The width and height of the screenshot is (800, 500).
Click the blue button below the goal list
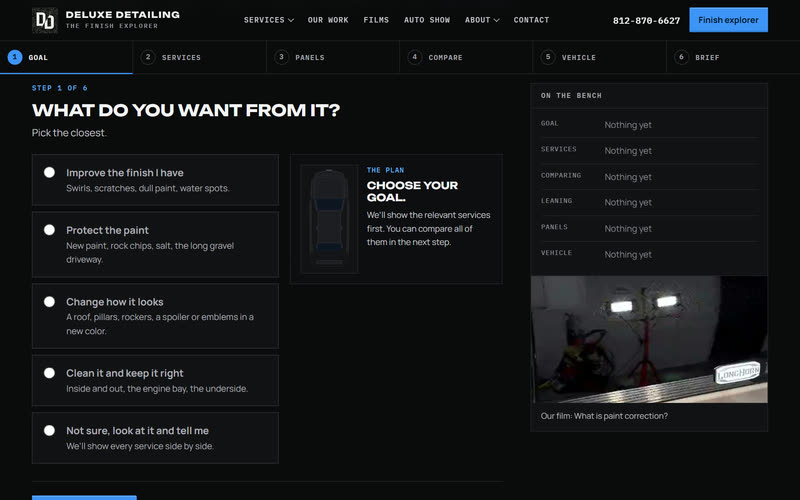pyautogui.click(x=84, y=497)
